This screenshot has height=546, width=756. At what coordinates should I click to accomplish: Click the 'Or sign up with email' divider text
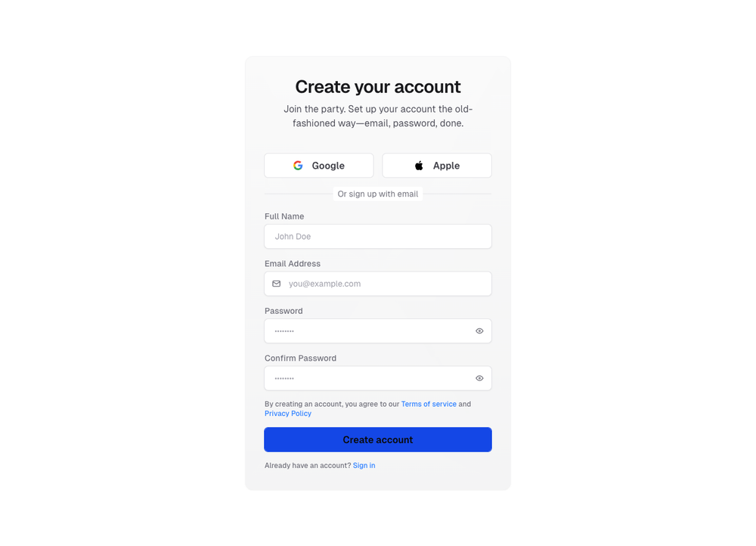[378, 194]
